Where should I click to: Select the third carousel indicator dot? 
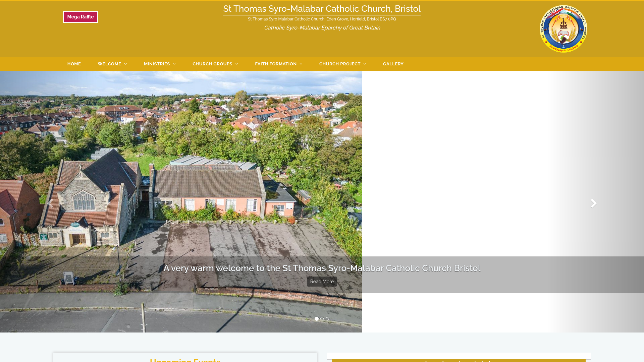[x=327, y=319]
